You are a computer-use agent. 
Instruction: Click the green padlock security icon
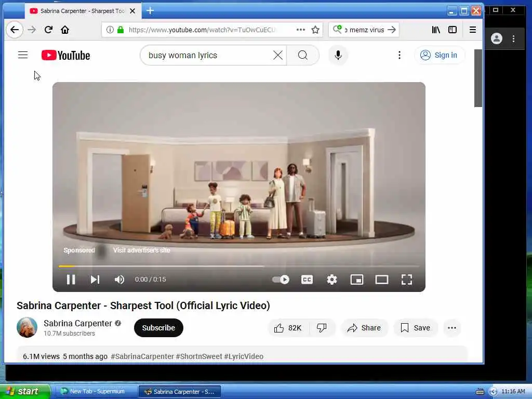click(x=121, y=30)
